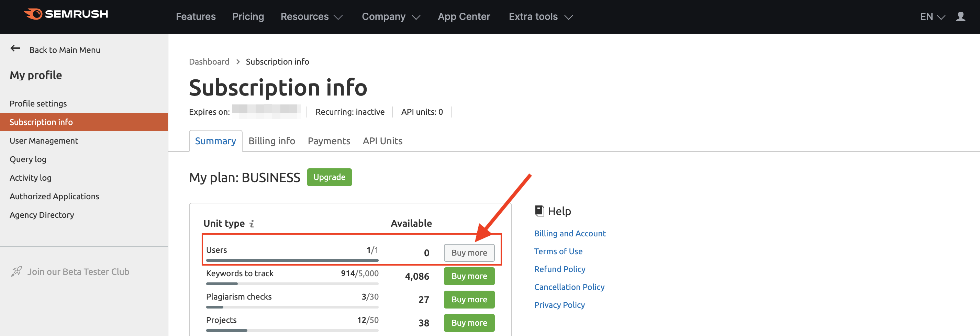Open the Cancellation Policy link

[569, 287]
